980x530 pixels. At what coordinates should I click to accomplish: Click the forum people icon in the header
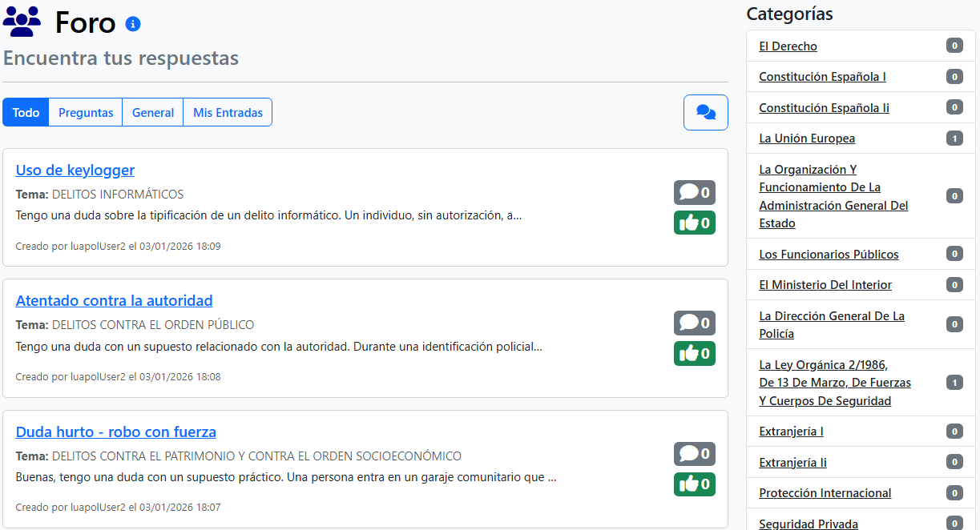(22, 22)
